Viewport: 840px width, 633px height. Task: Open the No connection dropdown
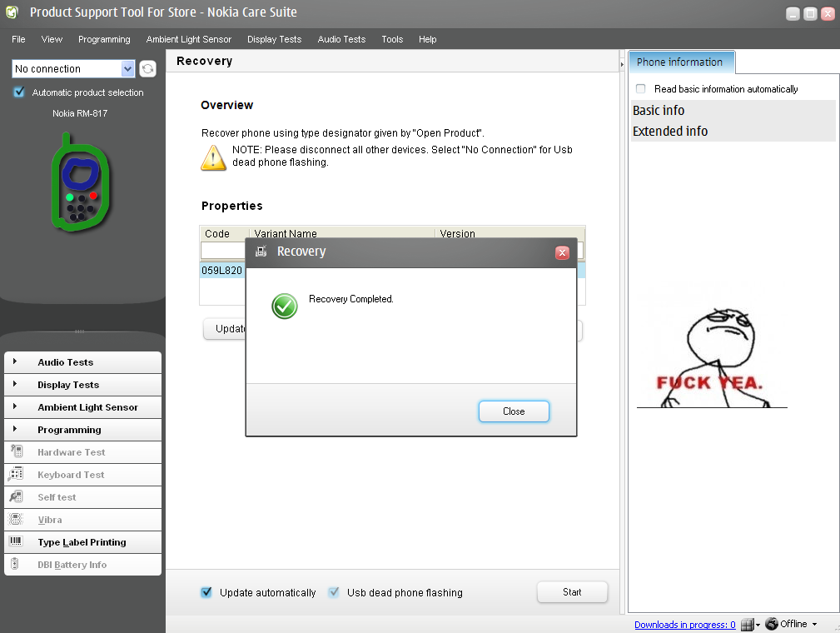127,68
